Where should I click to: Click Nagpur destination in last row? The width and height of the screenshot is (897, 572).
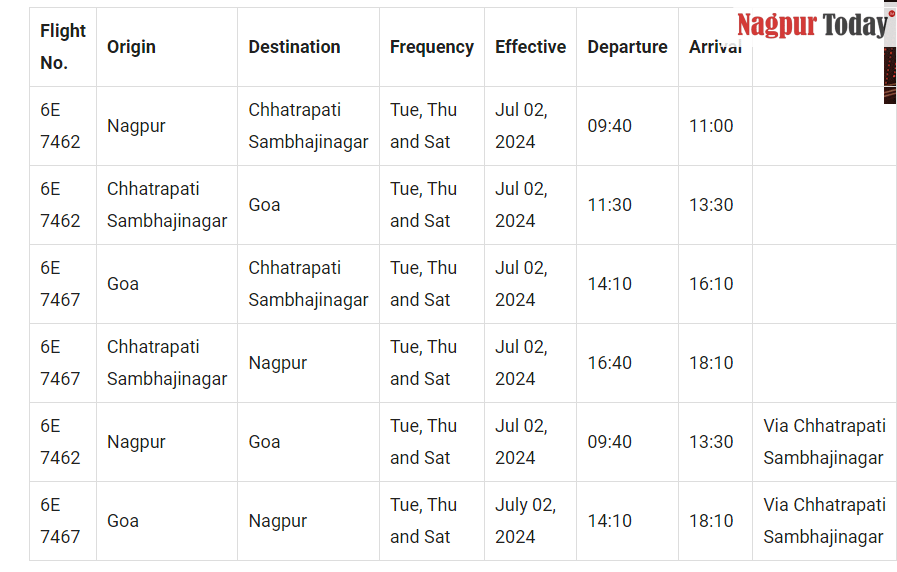pyautogui.click(x=277, y=521)
